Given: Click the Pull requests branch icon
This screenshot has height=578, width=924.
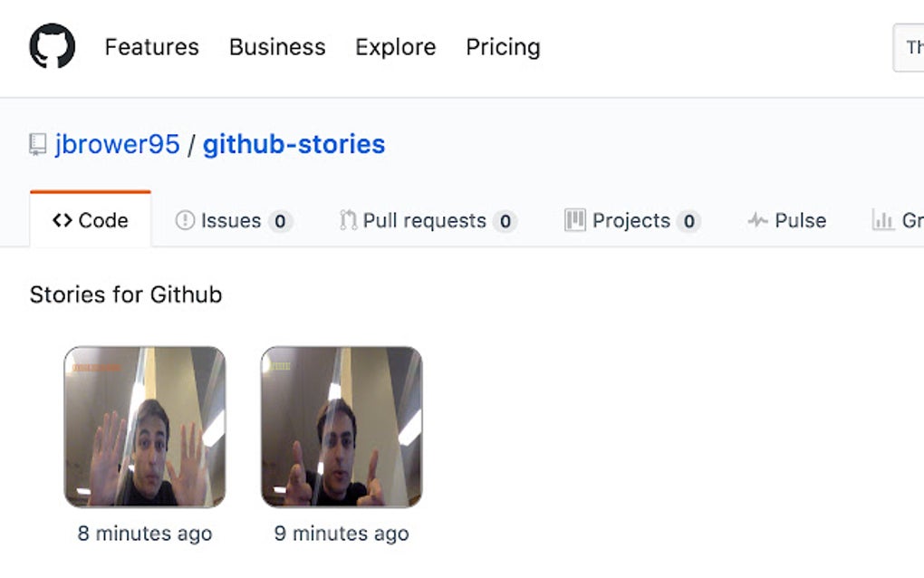Looking at the screenshot, I should click(x=347, y=220).
